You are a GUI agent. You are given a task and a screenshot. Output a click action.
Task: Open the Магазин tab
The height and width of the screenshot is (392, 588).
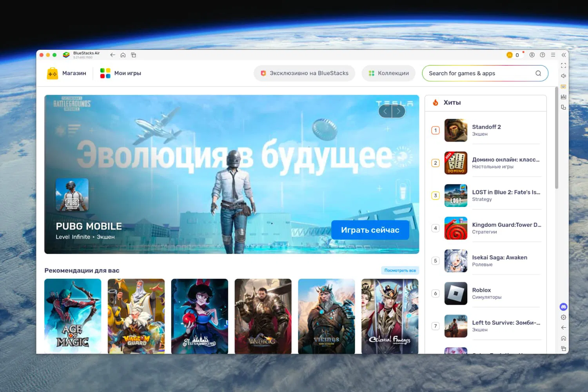click(x=66, y=73)
